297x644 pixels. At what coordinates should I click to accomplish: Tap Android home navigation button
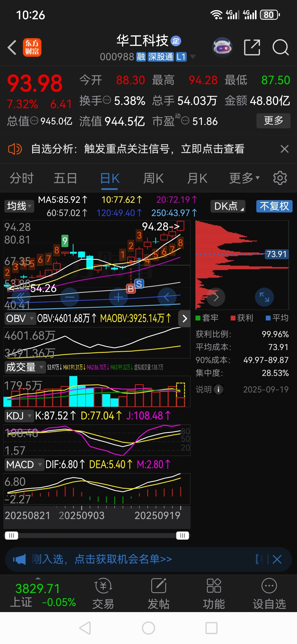point(148,628)
